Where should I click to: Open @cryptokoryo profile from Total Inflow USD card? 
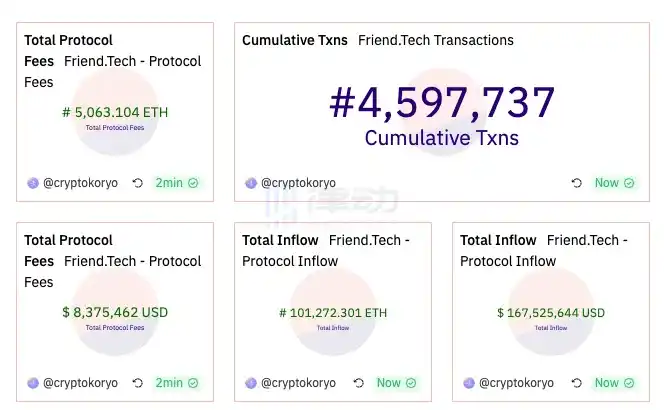click(516, 383)
